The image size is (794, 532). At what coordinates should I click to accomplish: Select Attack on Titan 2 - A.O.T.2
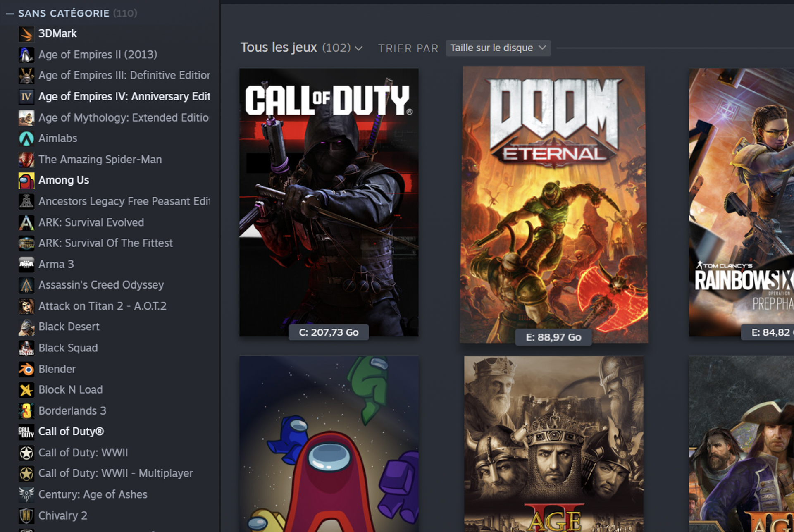tap(103, 306)
